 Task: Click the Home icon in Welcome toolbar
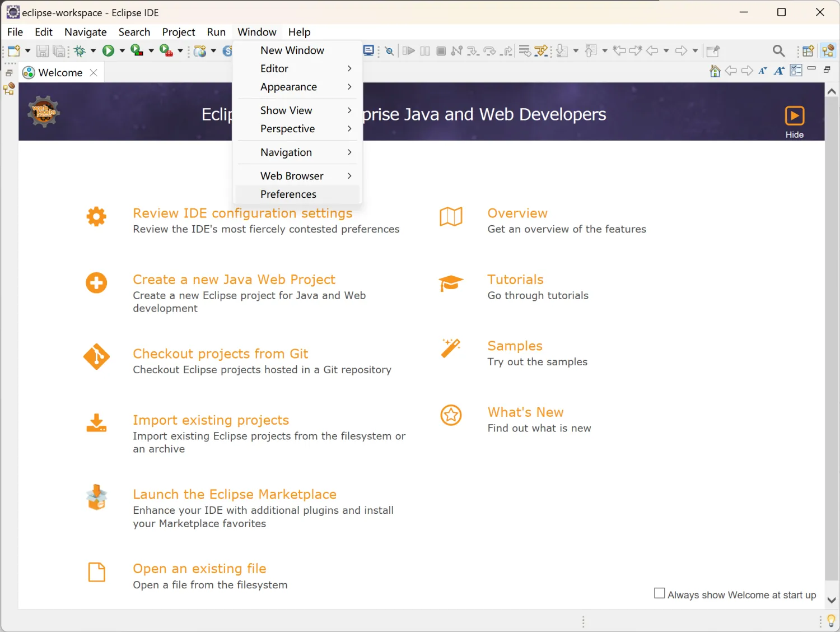click(715, 71)
